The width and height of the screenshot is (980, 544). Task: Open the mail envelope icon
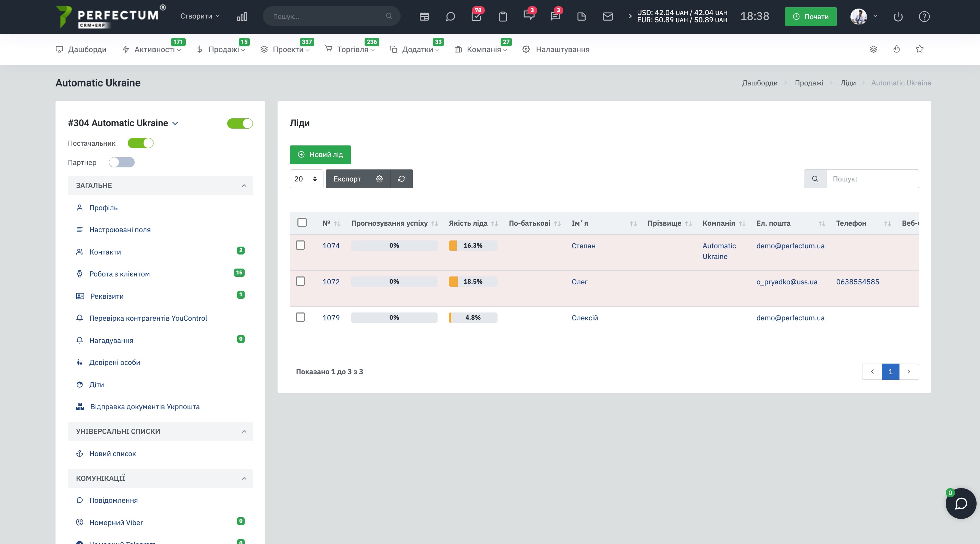[x=608, y=16]
